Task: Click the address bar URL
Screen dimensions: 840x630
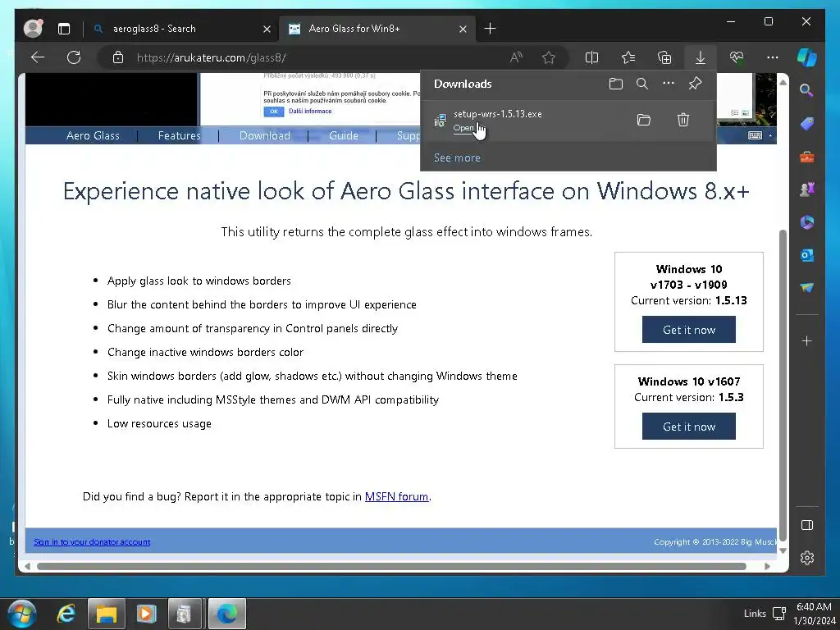Action: 211,58
